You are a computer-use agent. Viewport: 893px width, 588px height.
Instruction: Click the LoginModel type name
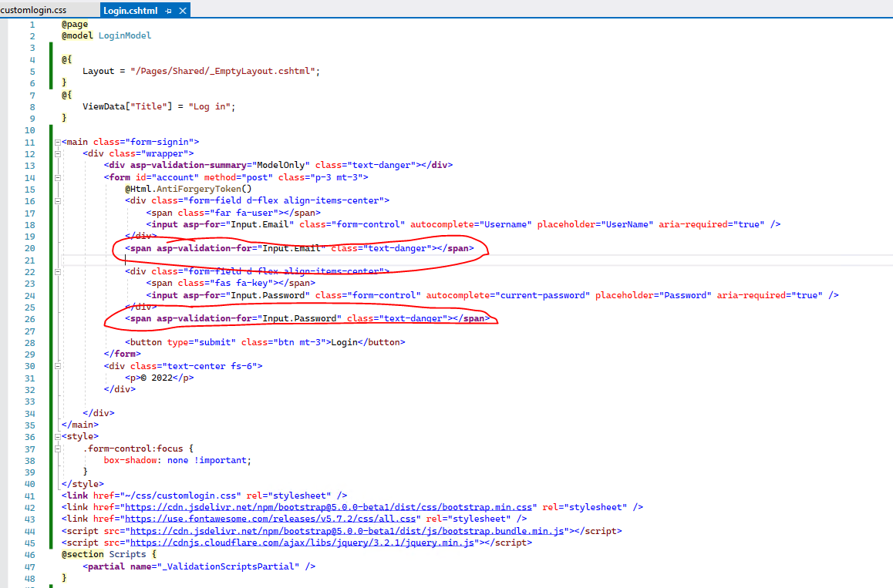[125, 35]
